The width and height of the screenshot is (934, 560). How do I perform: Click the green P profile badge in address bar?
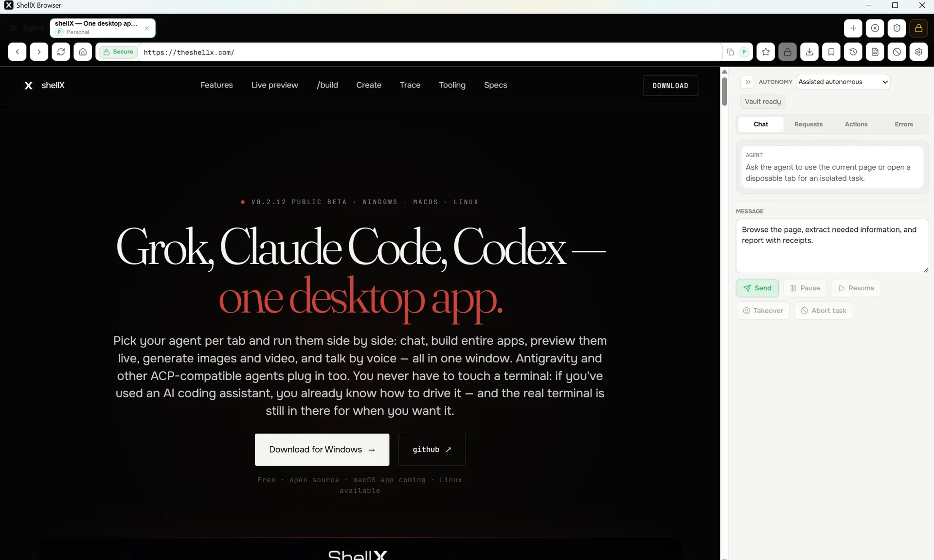click(744, 52)
